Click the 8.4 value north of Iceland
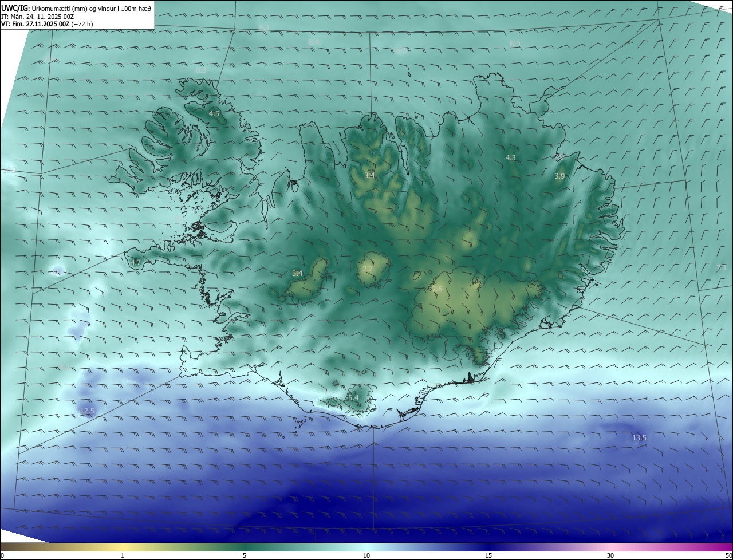The height and width of the screenshot is (560, 733). [314, 42]
